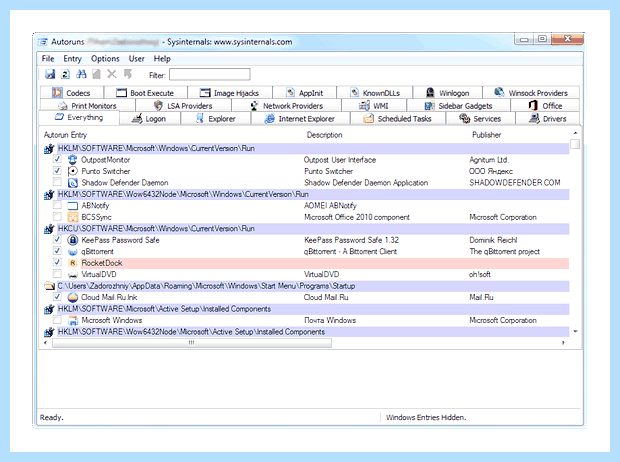Click registry icon beside HKLM Active Setup key

point(49,309)
